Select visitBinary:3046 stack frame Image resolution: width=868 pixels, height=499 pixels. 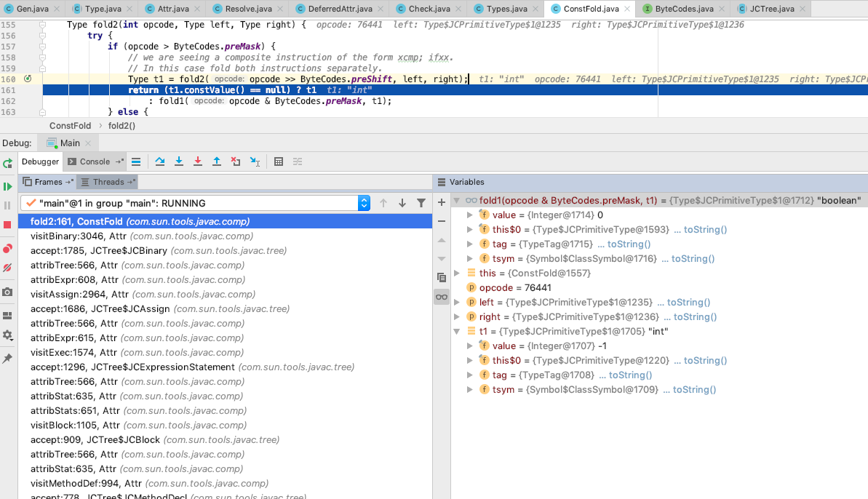coord(225,236)
